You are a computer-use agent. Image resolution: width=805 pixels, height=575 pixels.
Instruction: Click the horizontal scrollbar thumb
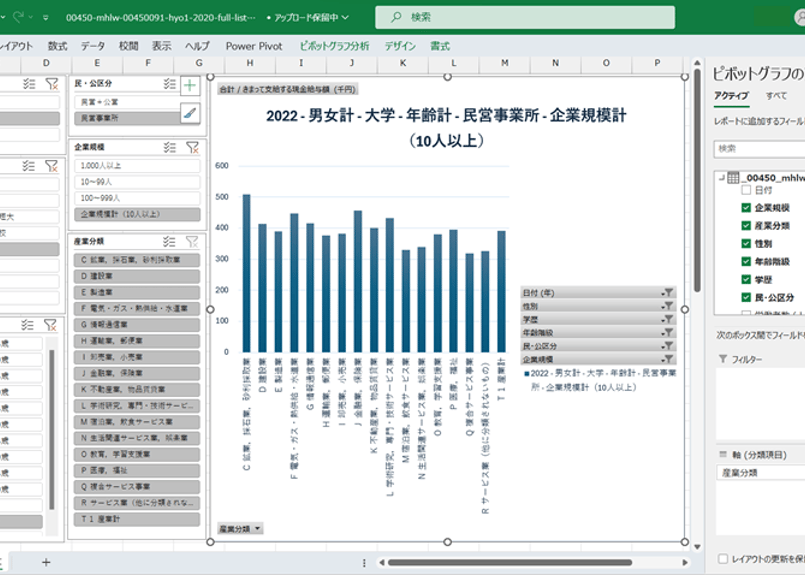tap(510, 562)
